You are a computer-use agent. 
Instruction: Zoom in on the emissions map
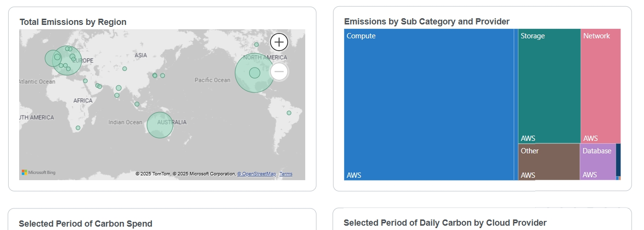tap(279, 42)
